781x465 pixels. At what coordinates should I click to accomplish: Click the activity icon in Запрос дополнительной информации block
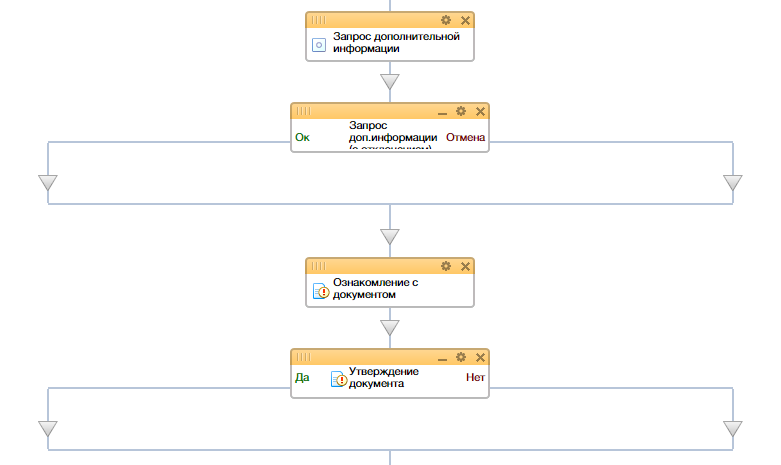point(319,45)
